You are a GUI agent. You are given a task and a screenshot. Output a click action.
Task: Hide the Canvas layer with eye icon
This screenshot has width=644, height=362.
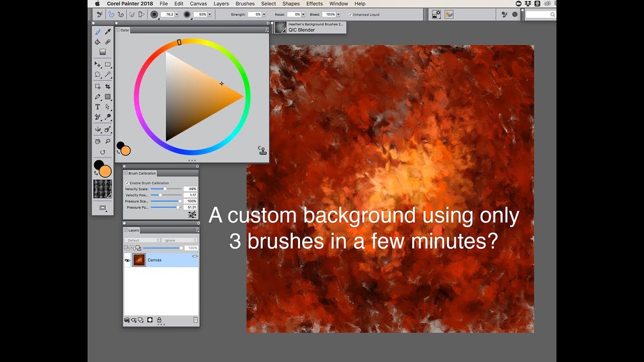point(127,260)
